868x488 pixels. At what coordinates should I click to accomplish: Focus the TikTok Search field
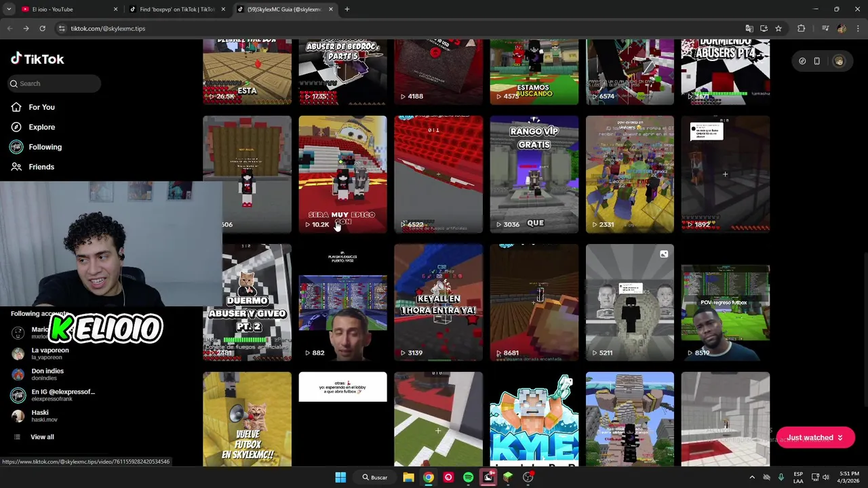point(55,83)
